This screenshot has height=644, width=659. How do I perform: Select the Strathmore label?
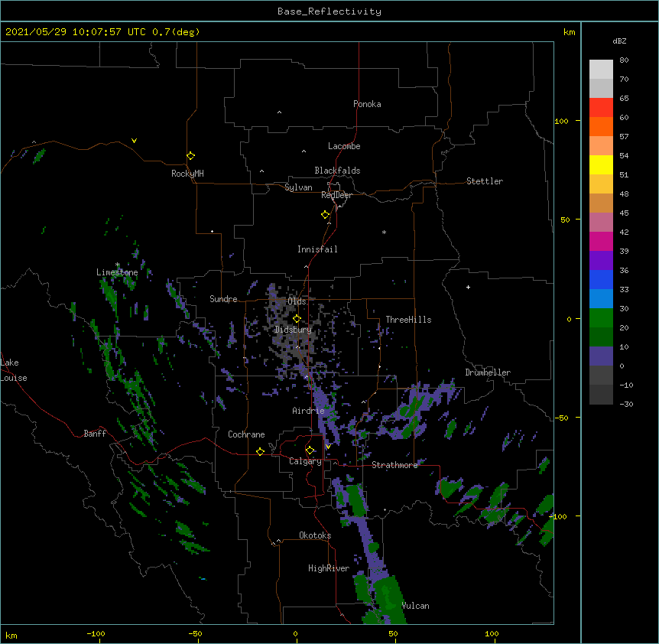pyautogui.click(x=394, y=465)
